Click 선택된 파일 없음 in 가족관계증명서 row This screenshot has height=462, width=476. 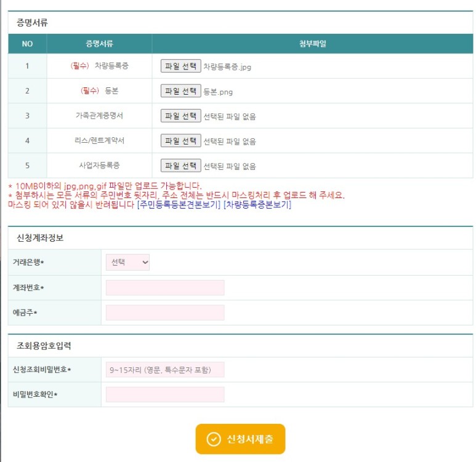click(x=230, y=116)
